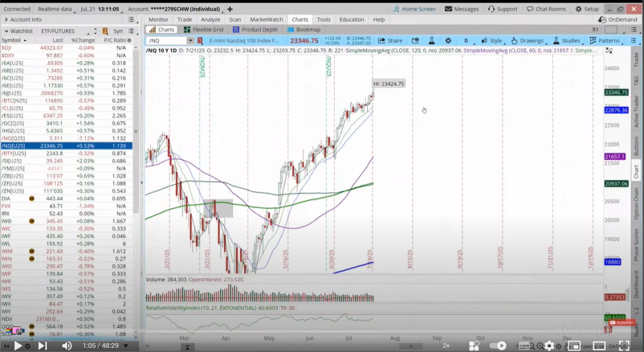Open Home Screen from the top bar
644x352 pixels.
tap(415, 9)
